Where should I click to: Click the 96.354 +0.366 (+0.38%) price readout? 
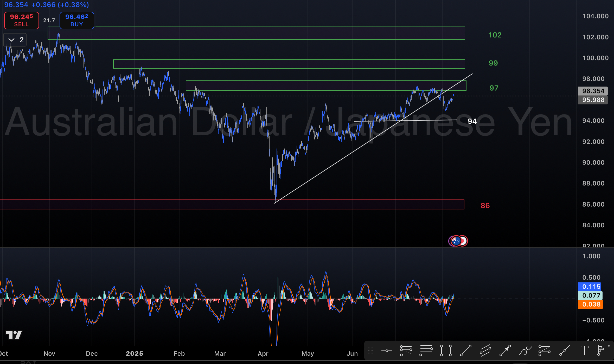pos(47,5)
